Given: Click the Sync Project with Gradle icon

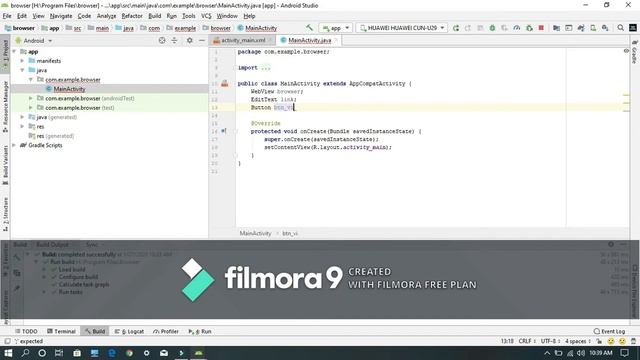Looking at the screenshot, I should (581, 28).
